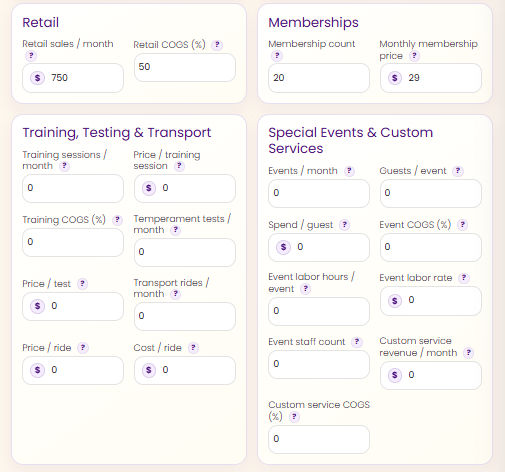Select the Spend / guest input
The image size is (505, 472).
point(319,247)
